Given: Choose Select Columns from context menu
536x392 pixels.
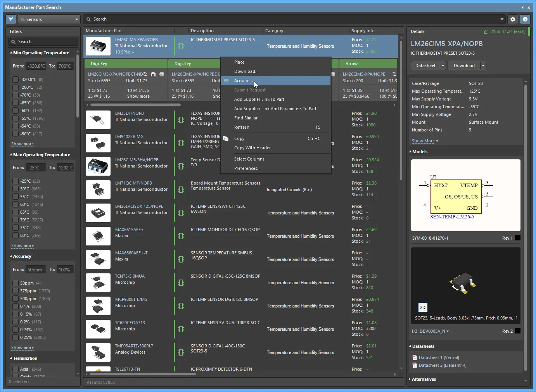Looking at the screenshot, I should point(275,159).
